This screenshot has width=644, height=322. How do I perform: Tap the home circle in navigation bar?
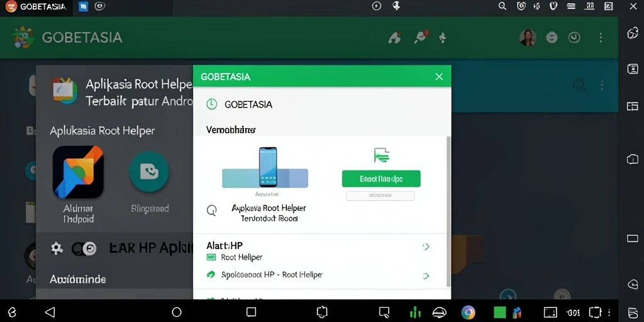click(177, 312)
